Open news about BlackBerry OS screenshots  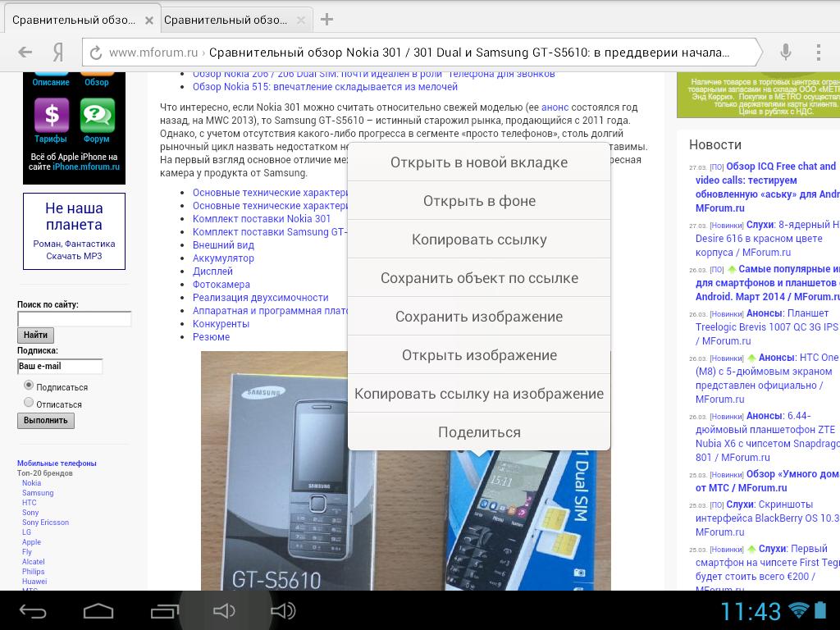(767, 518)
